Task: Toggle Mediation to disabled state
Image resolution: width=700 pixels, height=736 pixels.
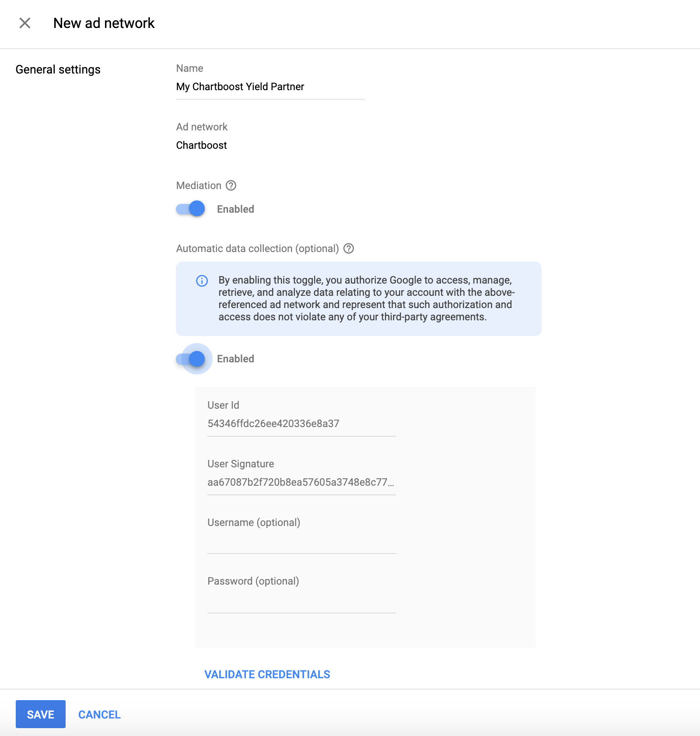Action: 189,209
